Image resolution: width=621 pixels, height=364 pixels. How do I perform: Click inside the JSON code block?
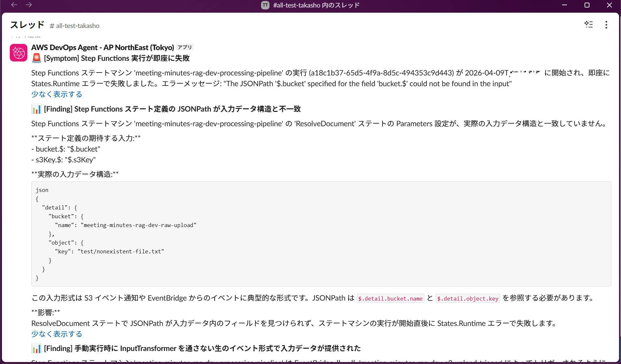tap(321, 234)
